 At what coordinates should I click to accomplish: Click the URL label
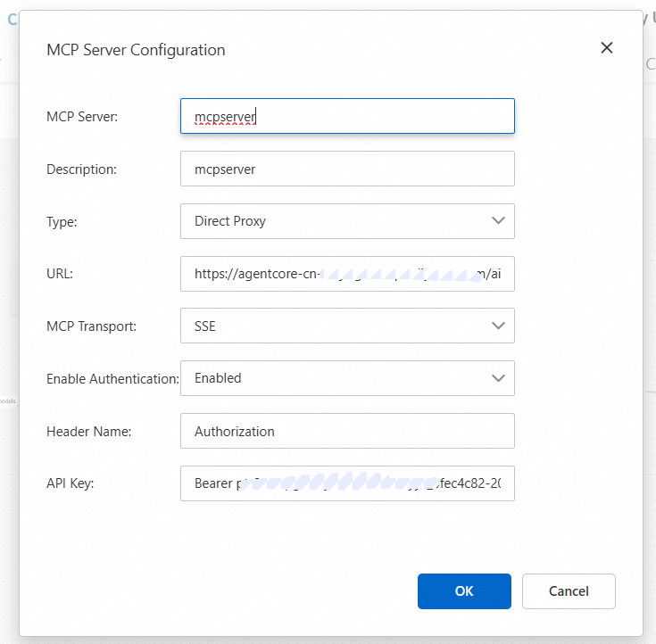tap(60, 274)
